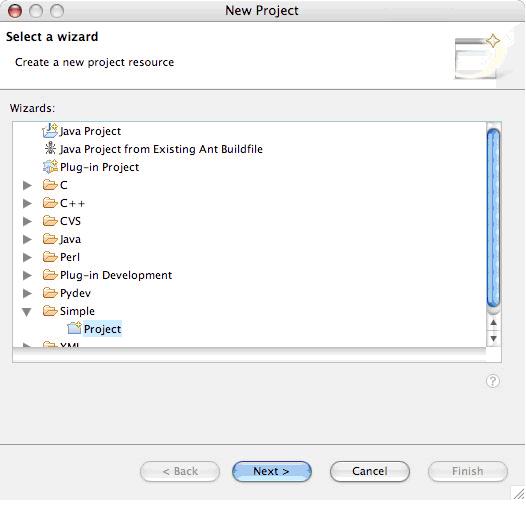The image size is (526, 506).
Task: Select the Plug-in Project icon
Action: click(50, 167)
